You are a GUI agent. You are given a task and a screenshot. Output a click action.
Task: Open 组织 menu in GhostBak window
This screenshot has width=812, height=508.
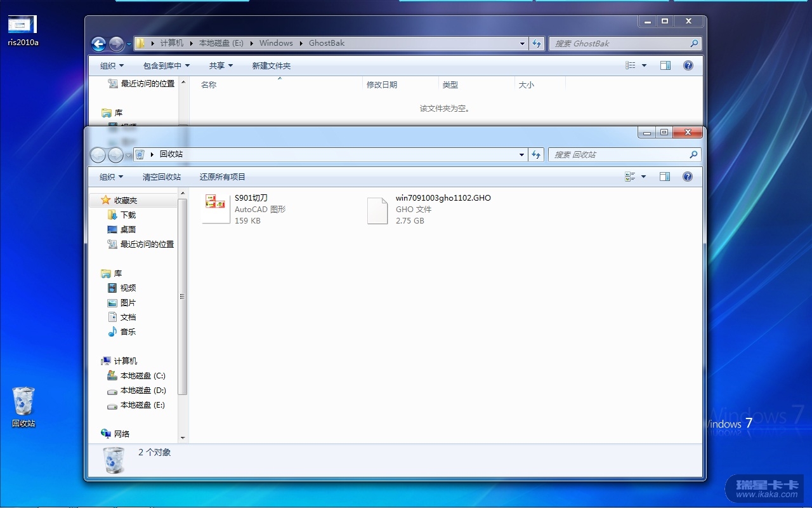click(x=112, y=66)
